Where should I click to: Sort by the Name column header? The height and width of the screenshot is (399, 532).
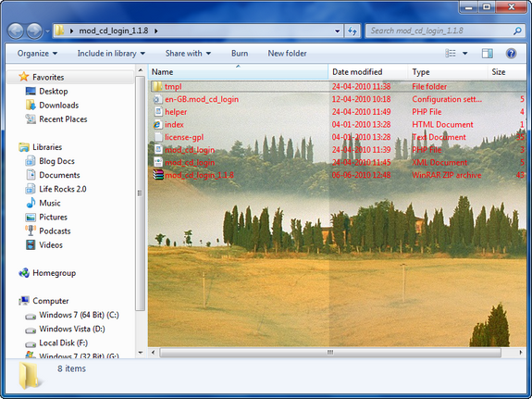(x=238, y=72)
